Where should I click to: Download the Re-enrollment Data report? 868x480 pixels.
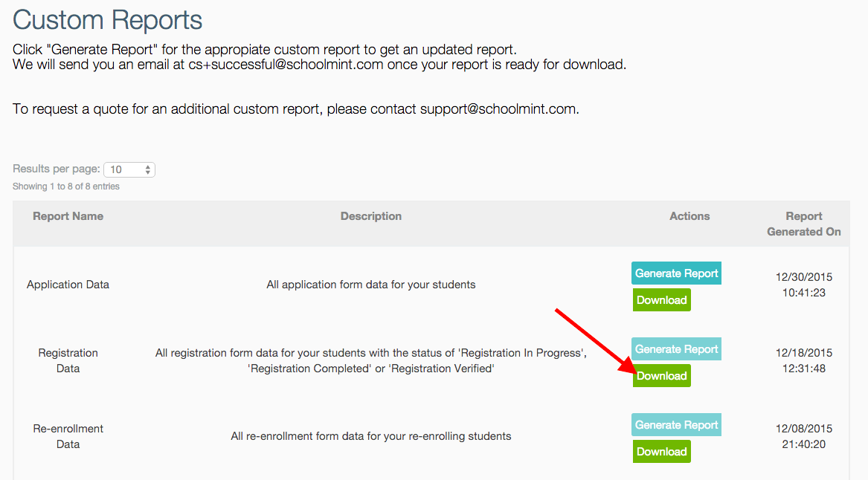coord(661,452)
